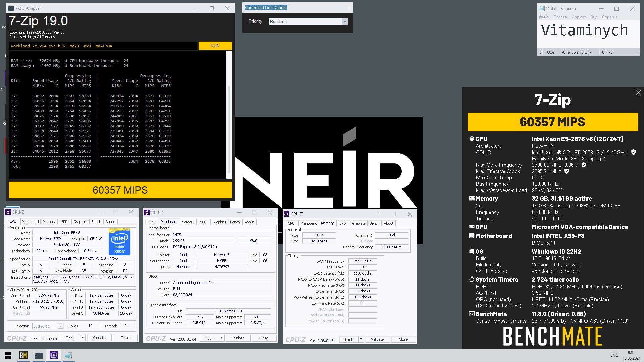
Task: Click Close button in CPU-Z Memory window
Action: coord(403,340)
